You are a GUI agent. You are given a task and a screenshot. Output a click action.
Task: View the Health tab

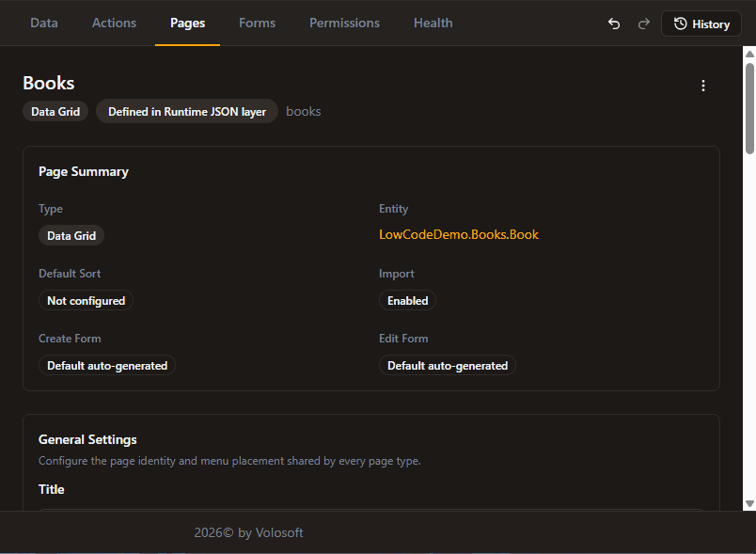(433, 24)
